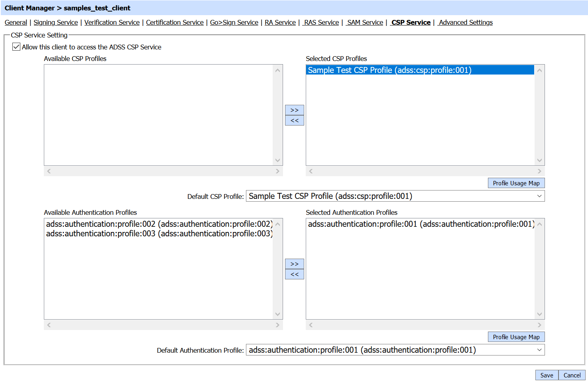This screenshot has width=588, height=381.
Task: Click << button between the Authentication profile lists
Action: (x=294, y=274)
